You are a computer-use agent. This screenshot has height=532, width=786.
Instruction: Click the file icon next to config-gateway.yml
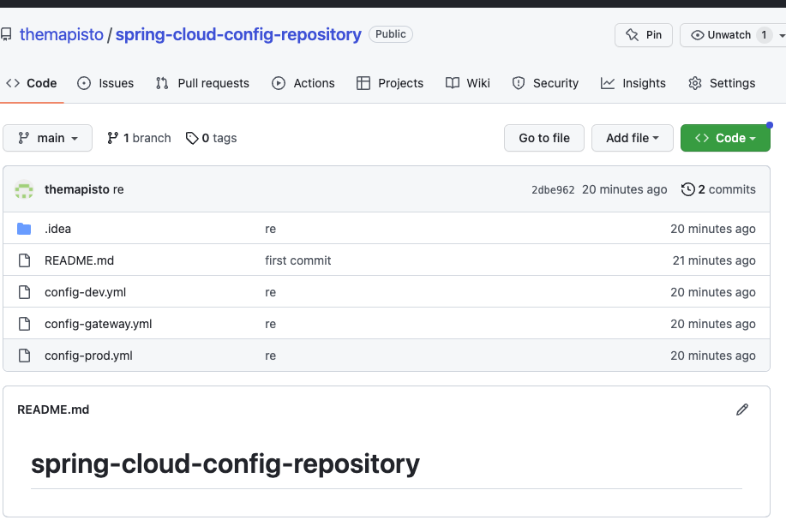click(x=24, y=324)
